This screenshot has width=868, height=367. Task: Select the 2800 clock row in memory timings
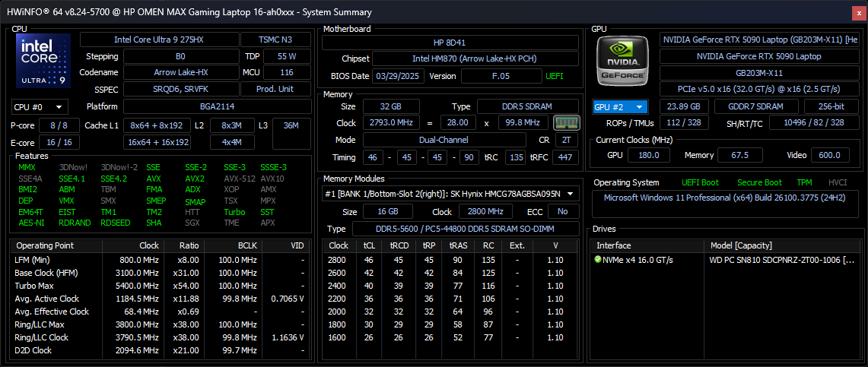450,260
